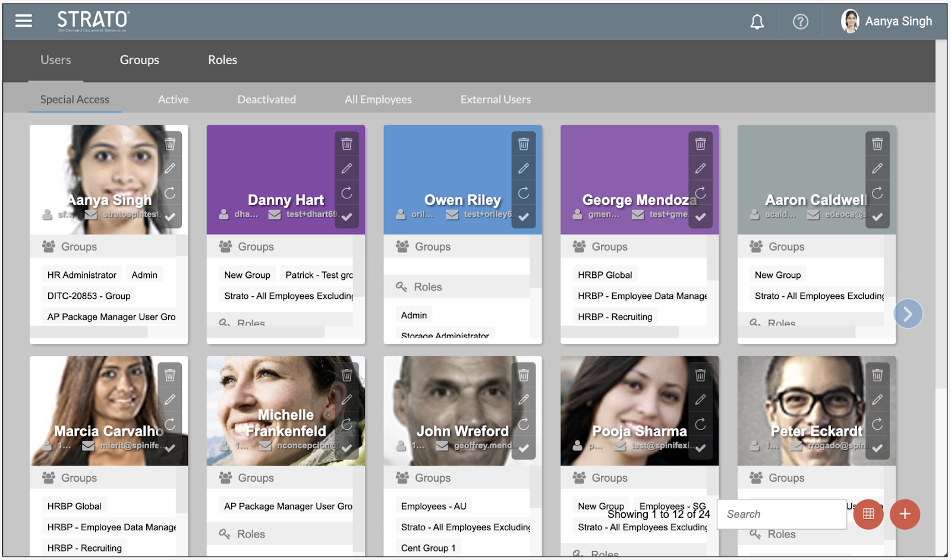Switch to the grid view button
951x560 pixels.
[x=868, y=514]
